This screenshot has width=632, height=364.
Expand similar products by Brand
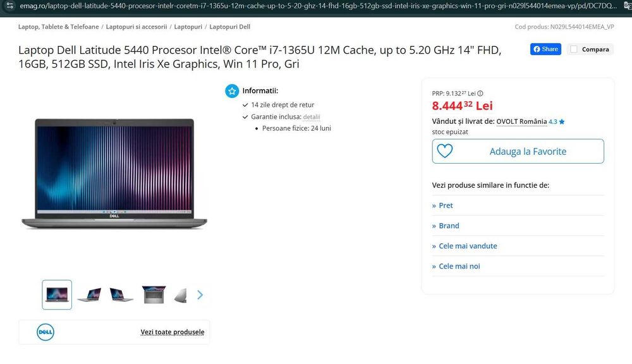point(449,226)
